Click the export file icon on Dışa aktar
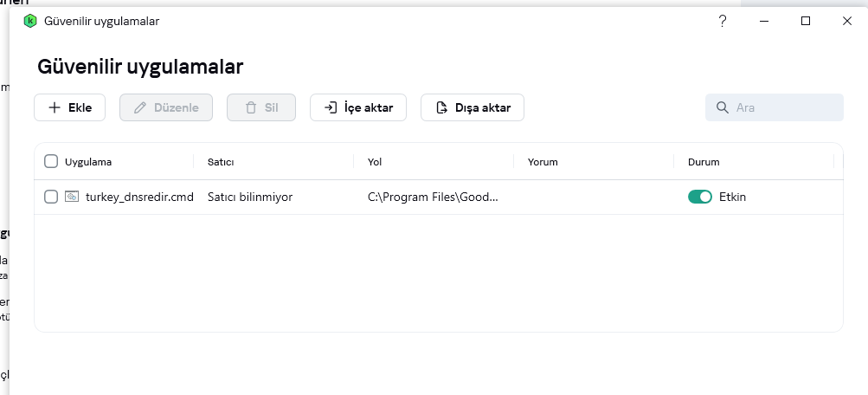This screenshot has height=395, width=868. point(440,108)
